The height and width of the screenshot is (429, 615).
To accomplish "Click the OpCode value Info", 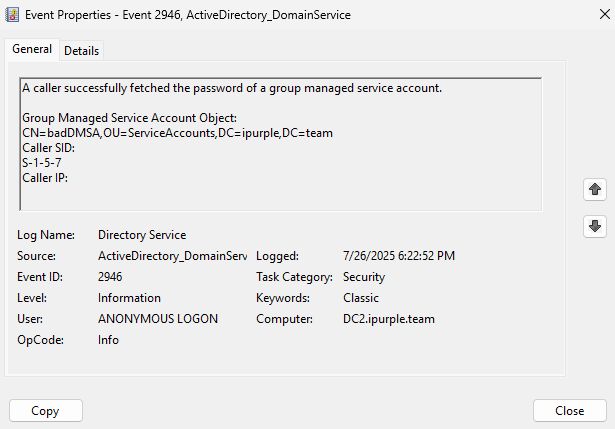I will 108,340.
